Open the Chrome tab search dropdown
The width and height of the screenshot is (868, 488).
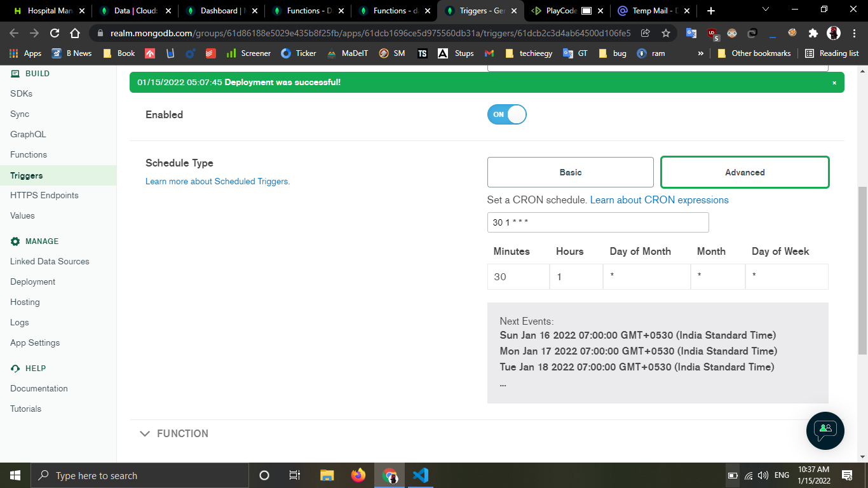pos(766,10)
